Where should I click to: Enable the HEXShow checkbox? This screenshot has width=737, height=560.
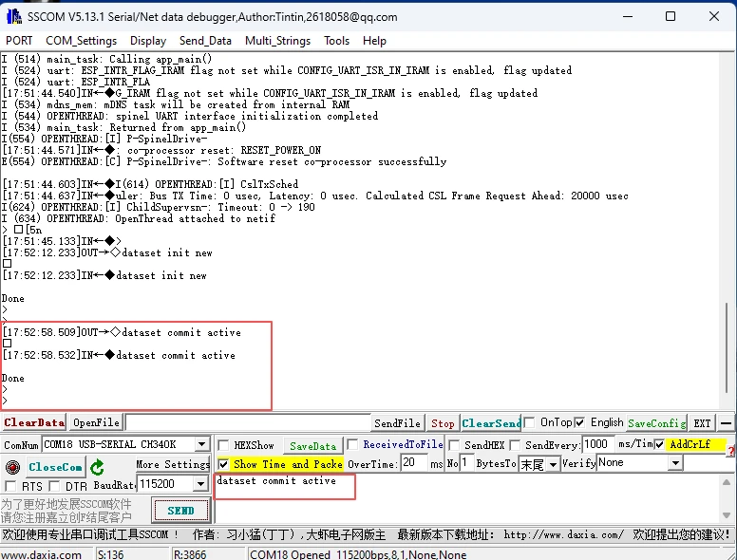tap(223, 445)
